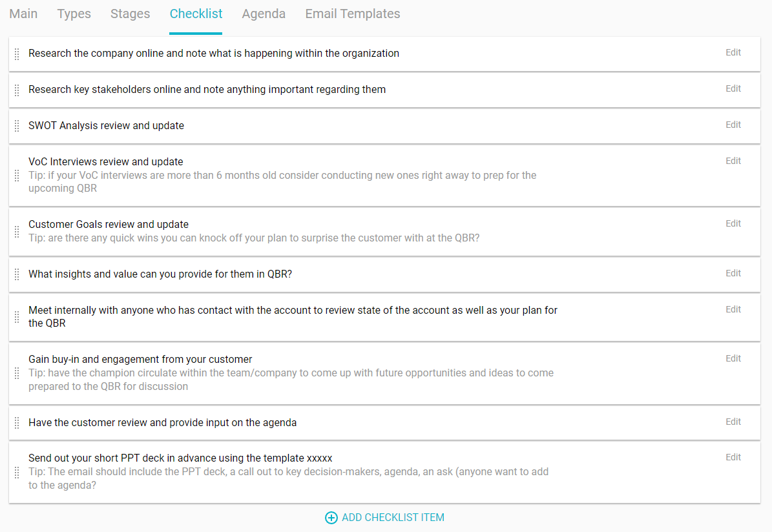Viewport: 772px width, 532px height.
Task: Edit the SWOT Analysis checklist item
Action: [x=733, y=125]
